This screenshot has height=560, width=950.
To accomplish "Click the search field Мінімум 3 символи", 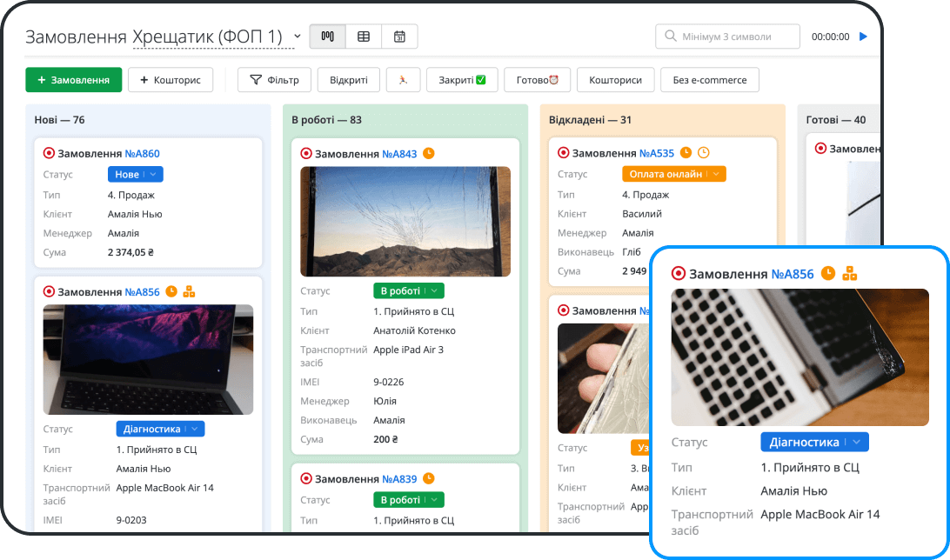I will tap(727, 37).
